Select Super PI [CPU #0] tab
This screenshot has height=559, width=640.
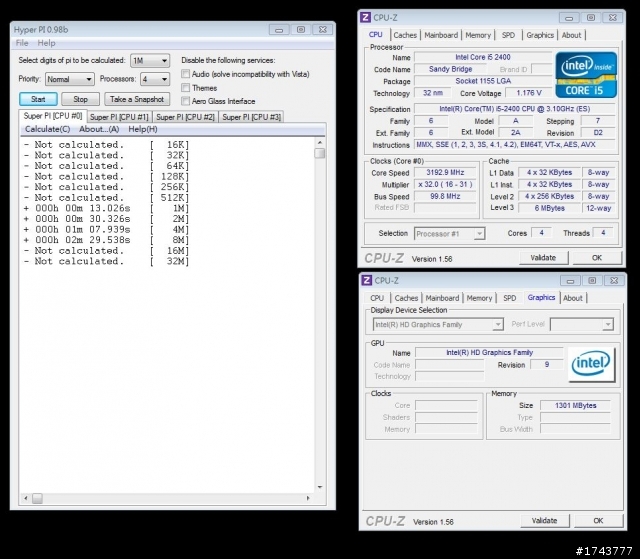[53, 116]
